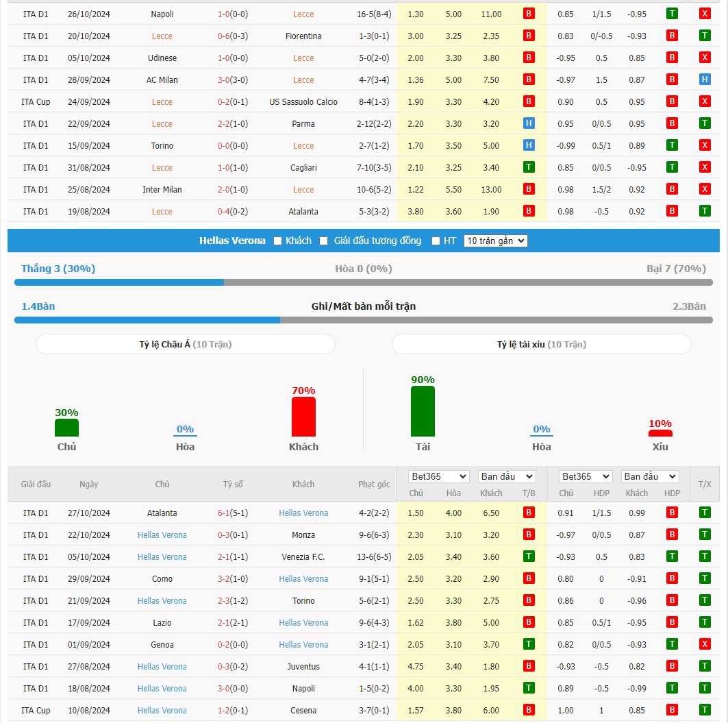Viewport: 728px width, 723px height.
Task: Toggle the HT checkbox
Action: point(436,241)
